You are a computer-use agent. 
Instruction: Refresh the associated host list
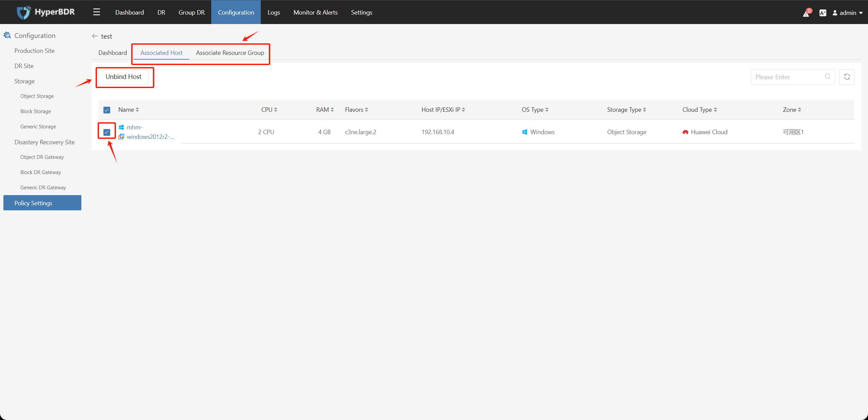click(847, 77)
